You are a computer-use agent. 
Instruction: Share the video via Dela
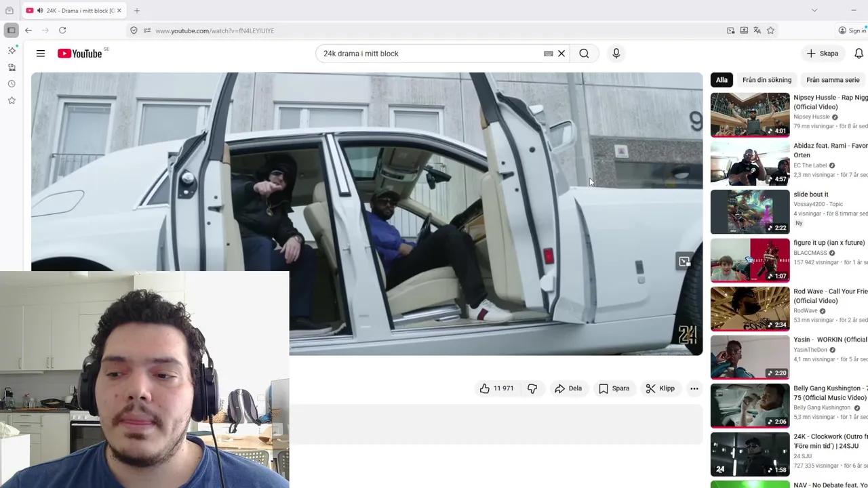[568, 388]
